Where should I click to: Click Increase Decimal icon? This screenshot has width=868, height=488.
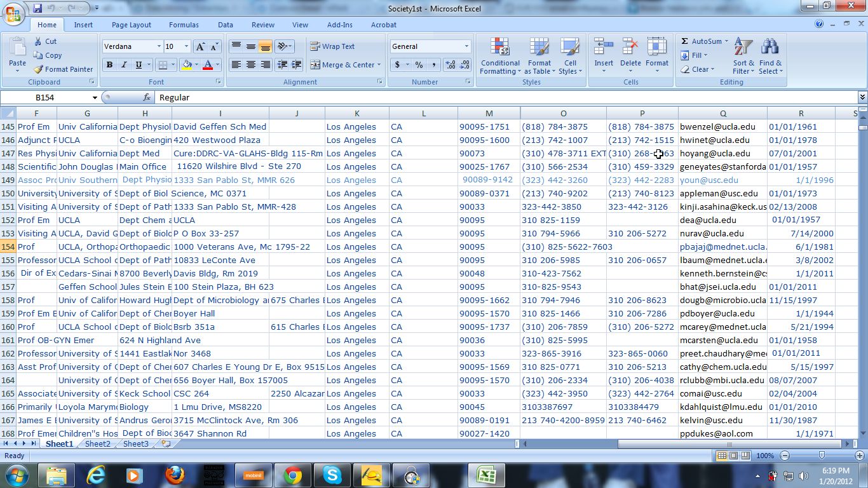tap(450, 65)
